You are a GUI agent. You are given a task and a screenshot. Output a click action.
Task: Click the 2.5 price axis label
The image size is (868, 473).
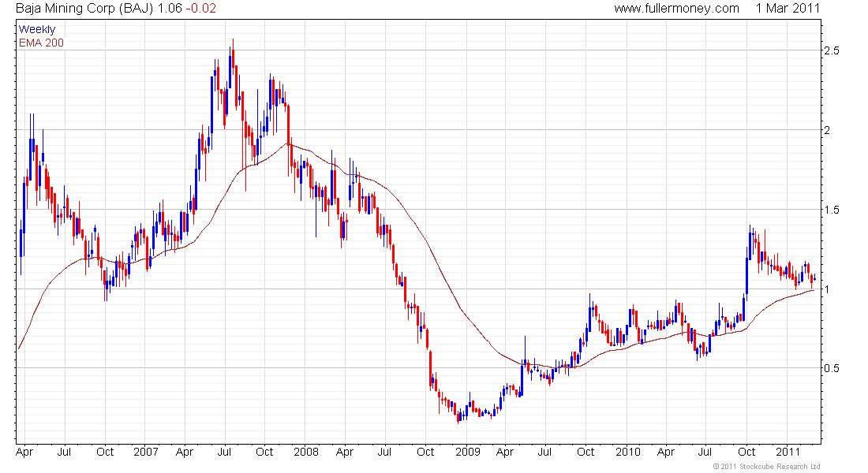(x=831, y=50)
